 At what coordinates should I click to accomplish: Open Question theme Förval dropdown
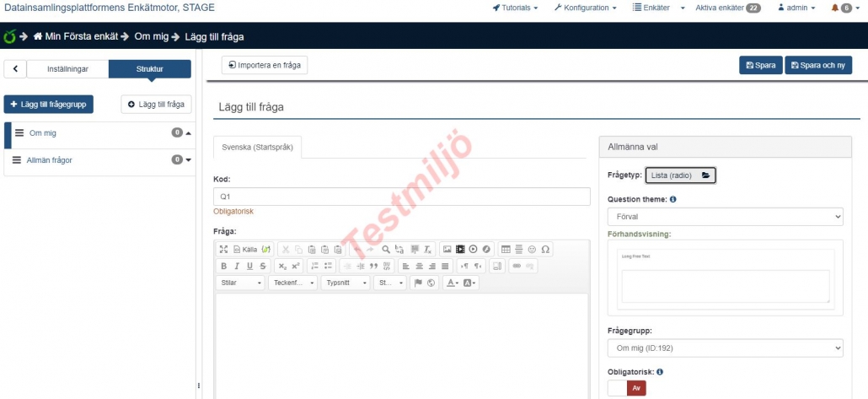click(x=726, y=217)
